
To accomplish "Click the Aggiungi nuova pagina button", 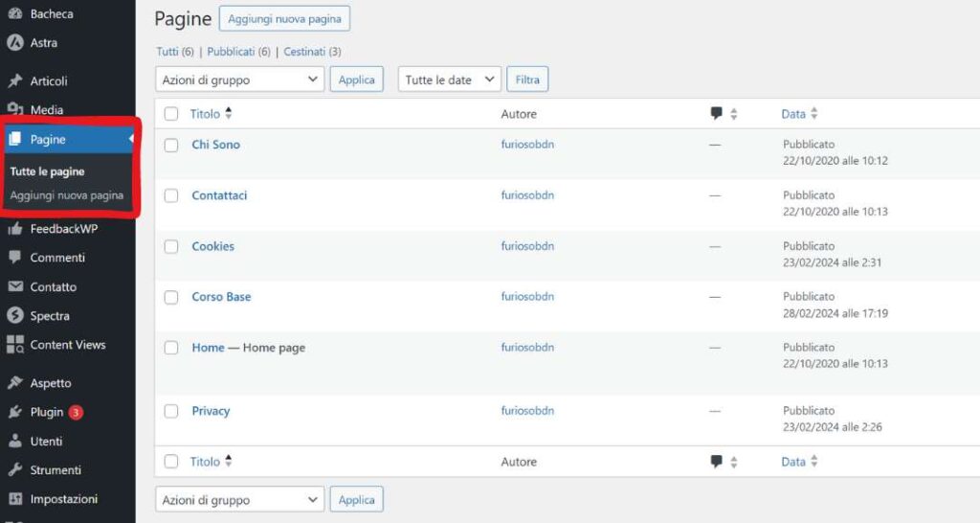I will click(x=284, y=19).
